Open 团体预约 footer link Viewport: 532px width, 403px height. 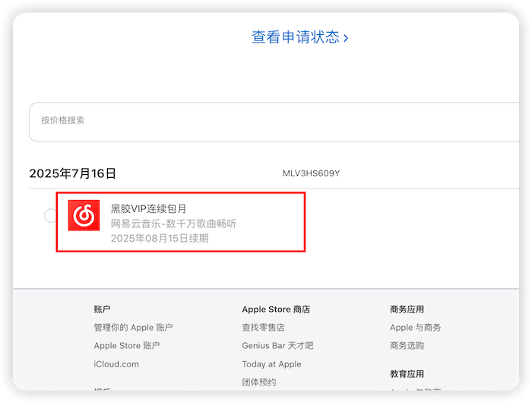259,382
